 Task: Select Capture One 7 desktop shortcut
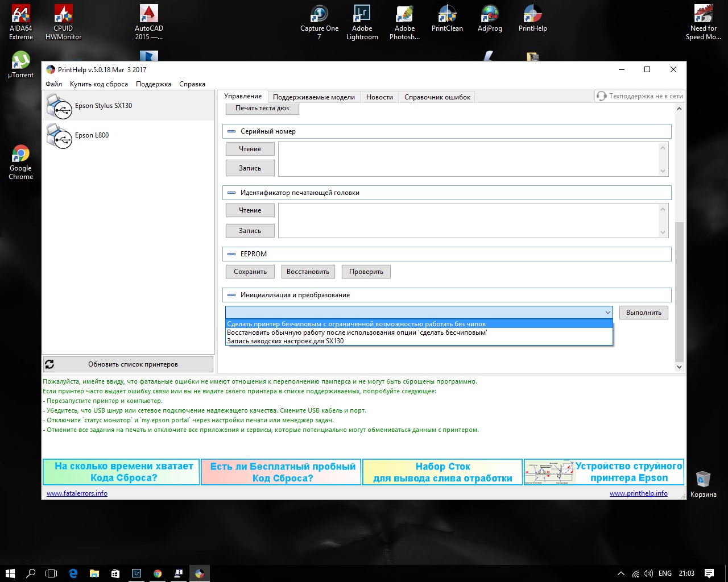point(319,23)
